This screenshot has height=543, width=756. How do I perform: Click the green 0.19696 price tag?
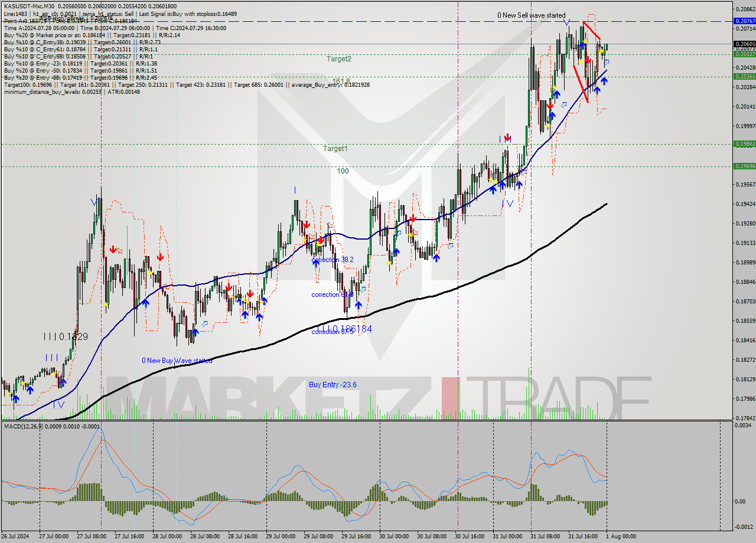click(744, 166)
